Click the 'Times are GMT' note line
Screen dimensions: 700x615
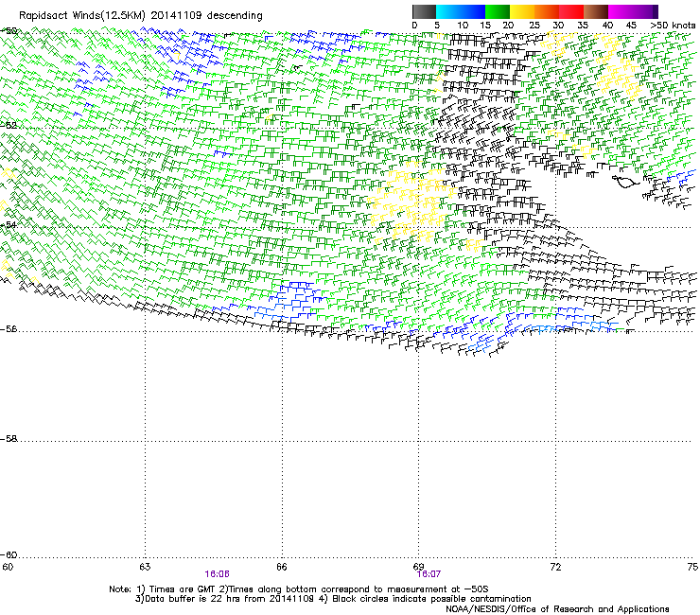[x=299, y=589]
